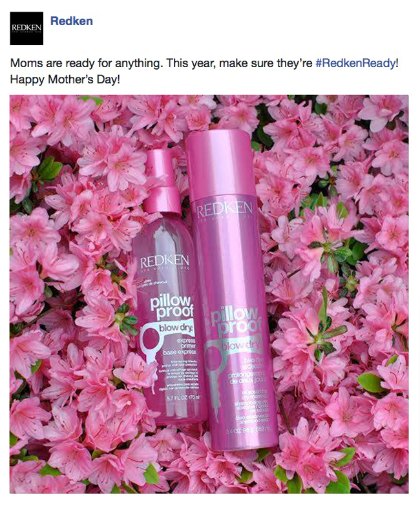The width and height of the screenshot is (420, 505).
Task: Click the glossy pink cap of aerosol can
Action: coord(220,165)
